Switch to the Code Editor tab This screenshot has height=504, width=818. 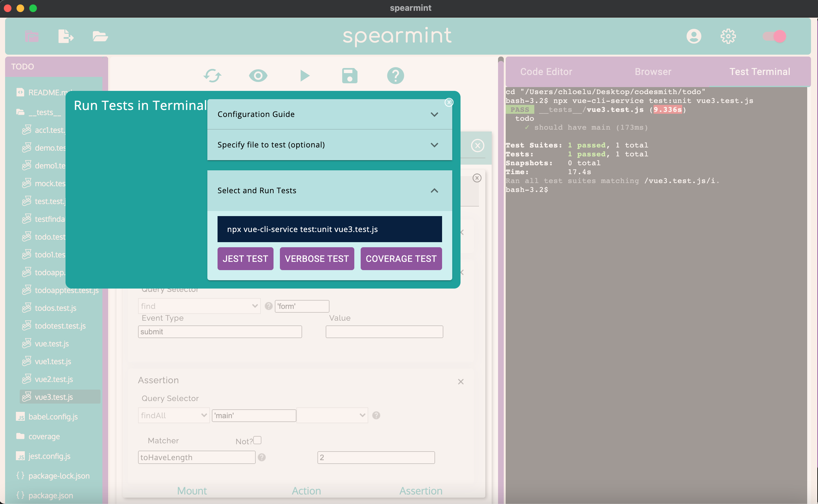click(546, 72)
